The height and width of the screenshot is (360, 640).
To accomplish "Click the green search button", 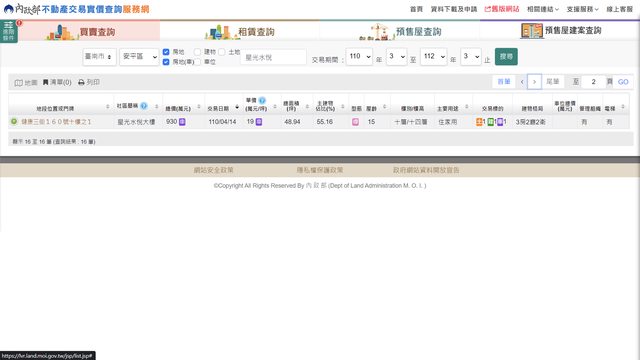I will 506,56.
